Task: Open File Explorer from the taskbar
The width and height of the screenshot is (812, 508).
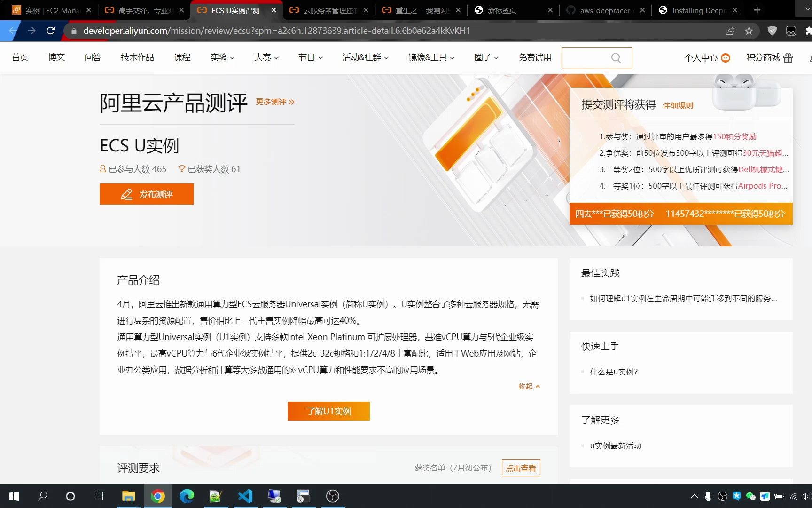Action: click(x=128, y=496)
